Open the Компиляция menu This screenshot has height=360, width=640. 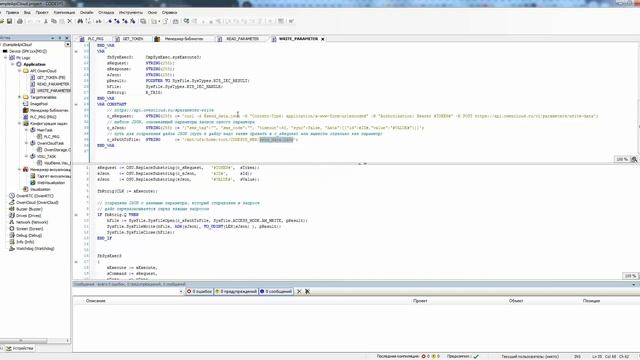64,13
